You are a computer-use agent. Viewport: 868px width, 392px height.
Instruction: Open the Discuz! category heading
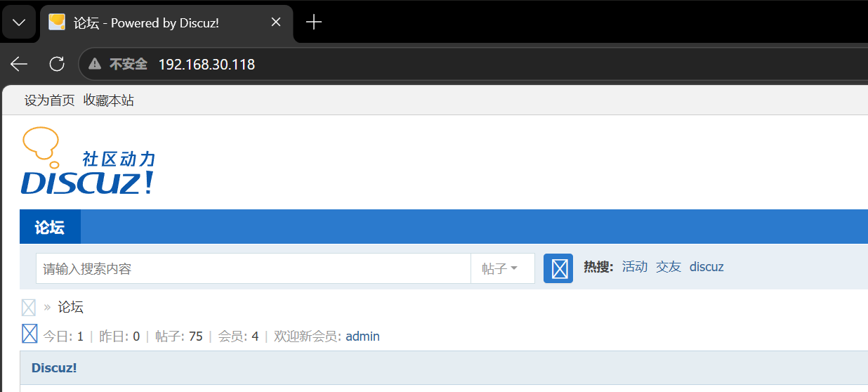(54, 368)
